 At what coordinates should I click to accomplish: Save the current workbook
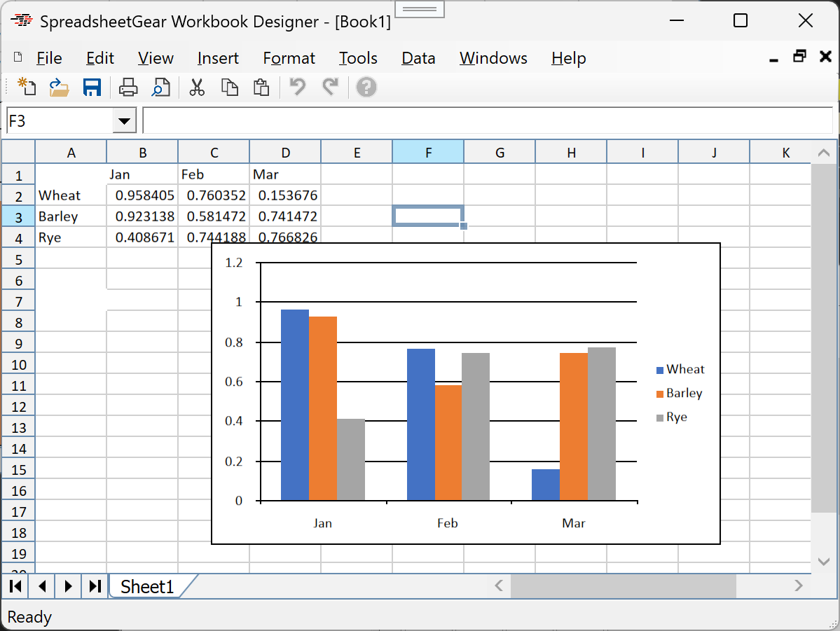[92, 87]
